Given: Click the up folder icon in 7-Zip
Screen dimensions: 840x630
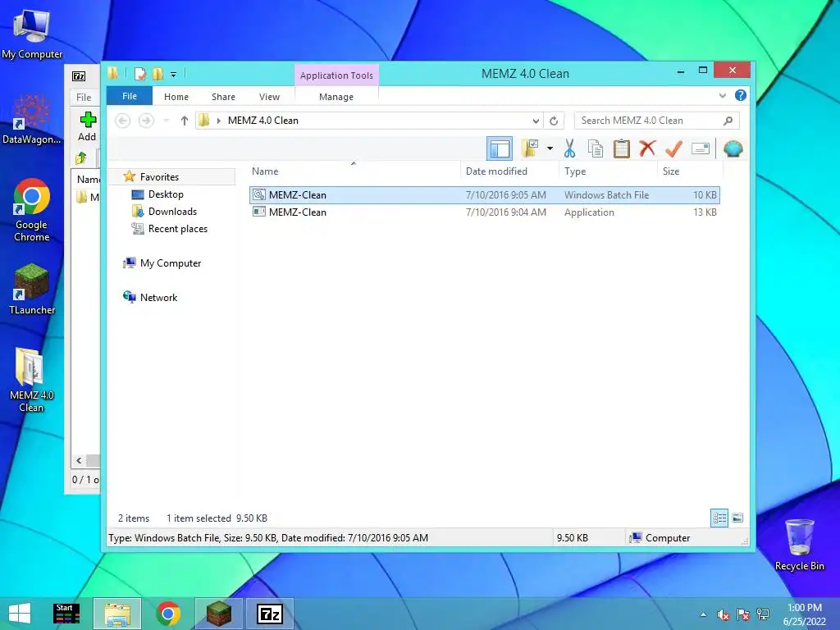Looking at the screenshot, I should click(x=81, y=158).
